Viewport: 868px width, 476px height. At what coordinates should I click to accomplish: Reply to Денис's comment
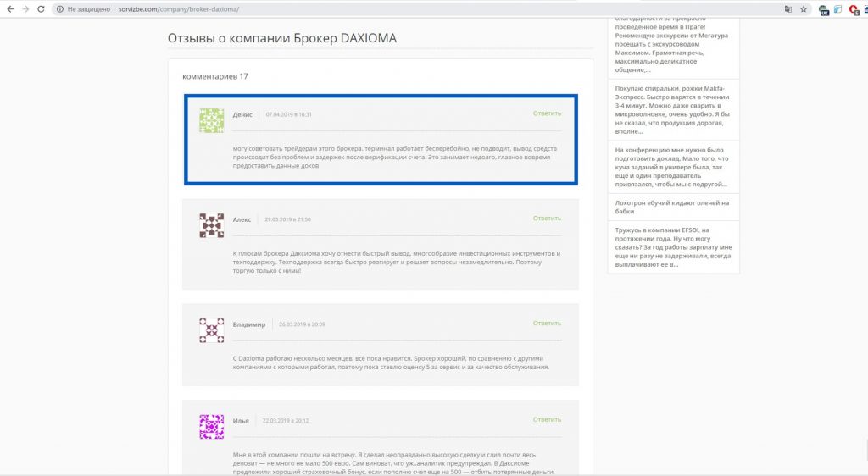547,113
